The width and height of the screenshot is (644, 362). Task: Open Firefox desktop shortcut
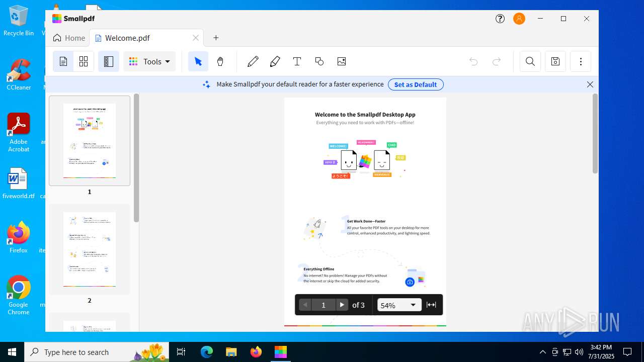[x=19, y=237]
